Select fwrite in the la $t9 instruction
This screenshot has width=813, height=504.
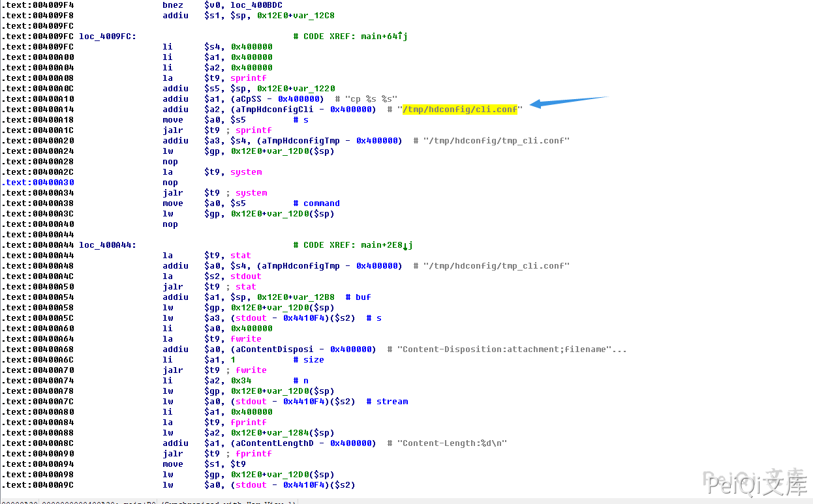pos(246,339)
